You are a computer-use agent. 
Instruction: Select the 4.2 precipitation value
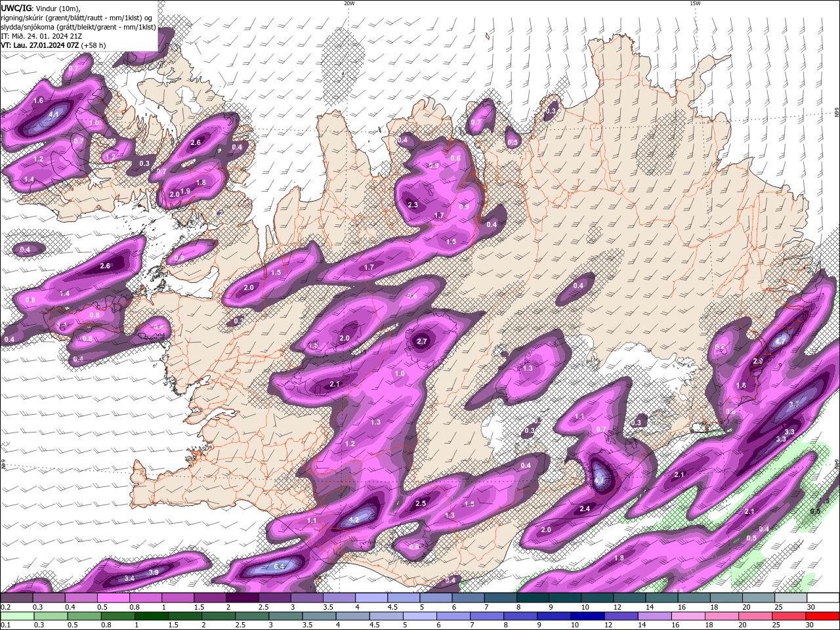pyautogui.click(x=354, y=519)
